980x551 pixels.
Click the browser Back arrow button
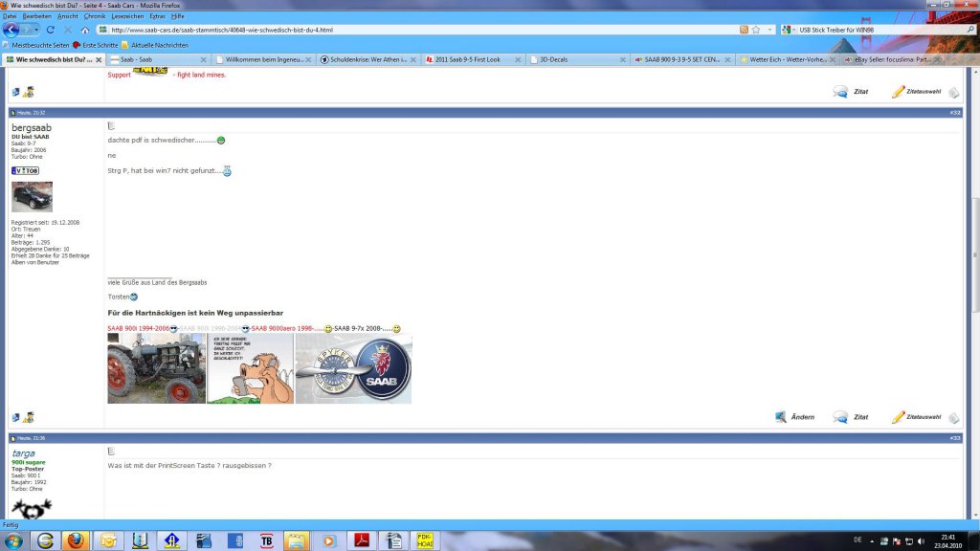pyautogui.click(x=11, y=30)
